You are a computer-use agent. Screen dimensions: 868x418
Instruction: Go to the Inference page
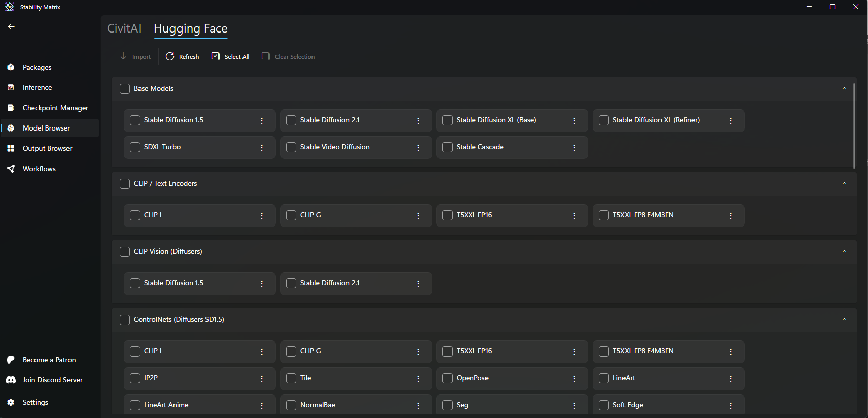(x=50, y=87)
